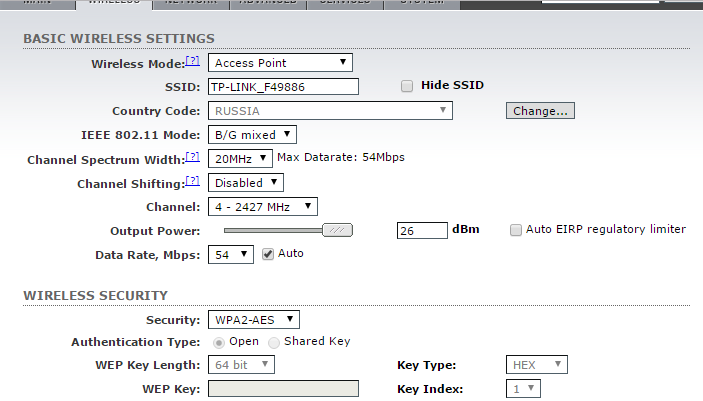Open help for Wireless Mode
703x401 pixels.
[193, 61]
